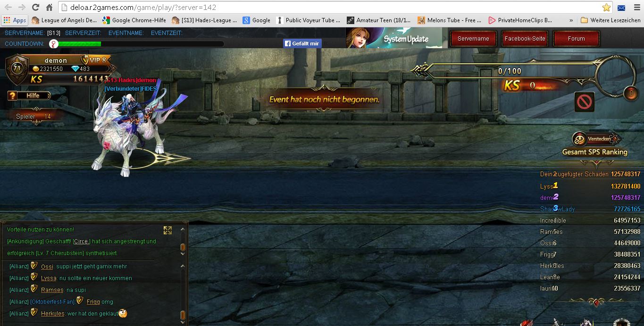The image size is (644, 326).
Task: Collapse the Spieler 14 panel
Action: (36, 123)
